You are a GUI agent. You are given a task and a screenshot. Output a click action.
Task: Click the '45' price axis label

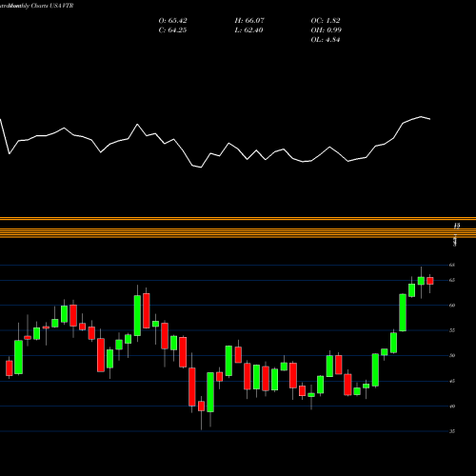click(452, 381)
